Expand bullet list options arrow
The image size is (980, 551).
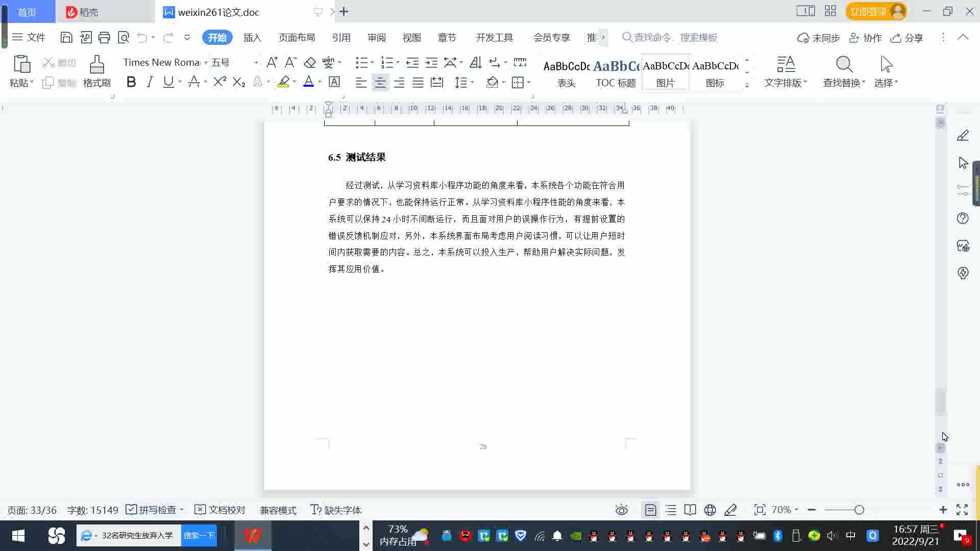click(372, 63)
